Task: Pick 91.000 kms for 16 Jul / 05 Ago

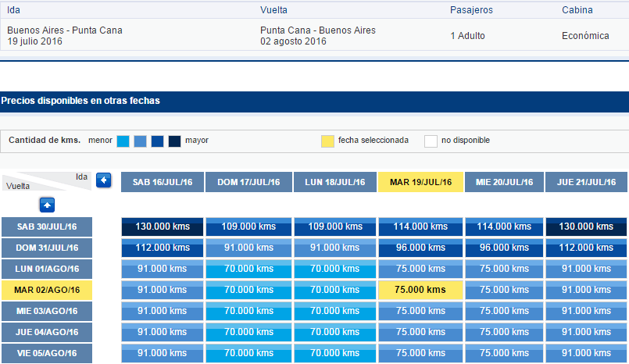Action: (163, 353)
